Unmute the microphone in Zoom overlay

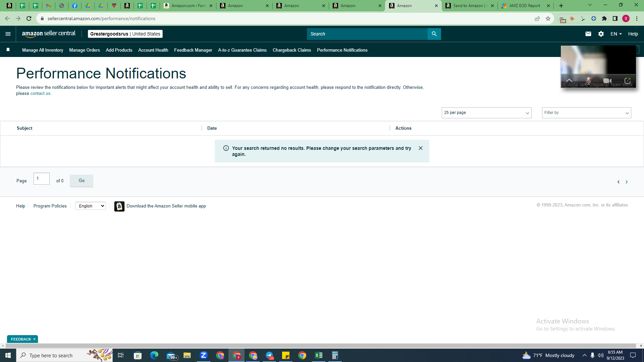point(588,81)
